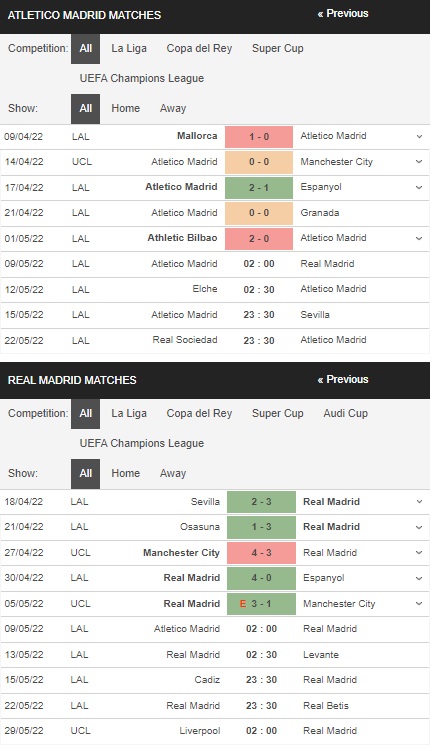
Task: Open Audi Cup competition tab
Action: (x=345, y=413)
